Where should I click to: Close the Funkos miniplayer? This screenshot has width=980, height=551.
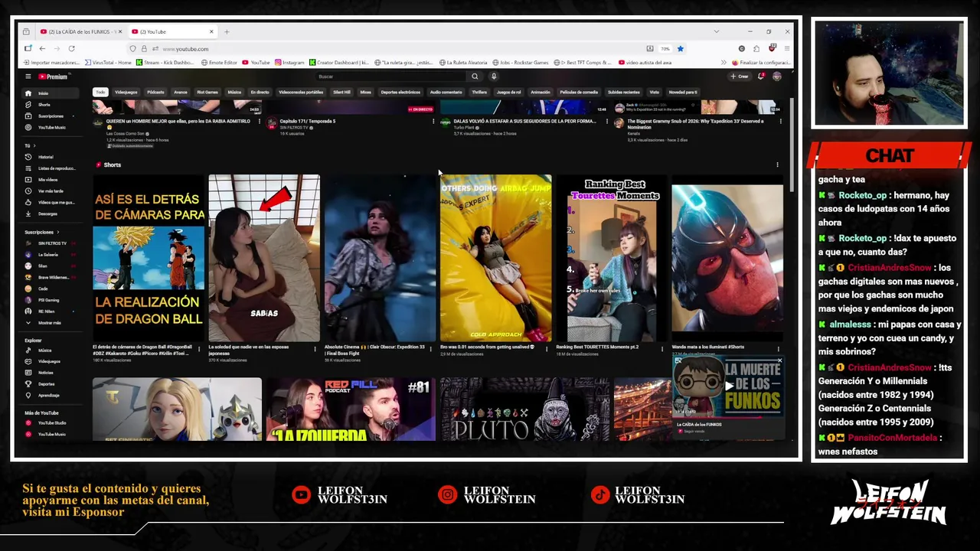[x=779, y=360]
